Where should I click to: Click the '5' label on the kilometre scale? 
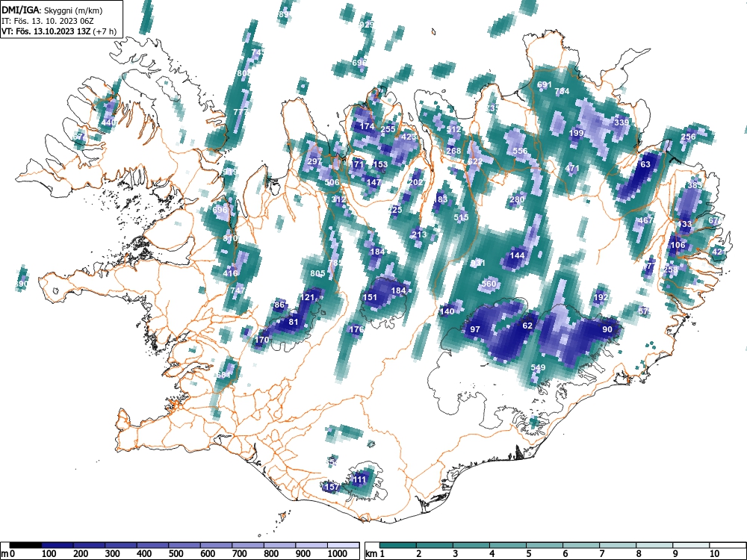(x=528, y=554)
